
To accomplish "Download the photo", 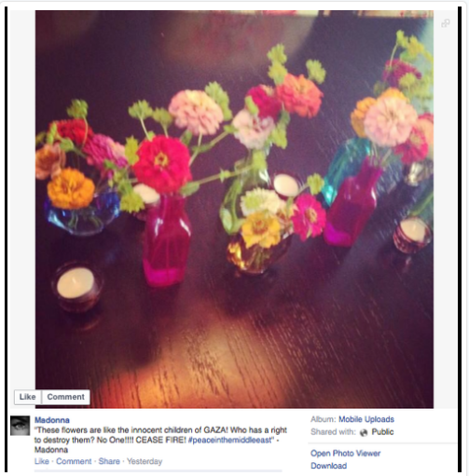I will pyautogui.click(x=328, y=466).
